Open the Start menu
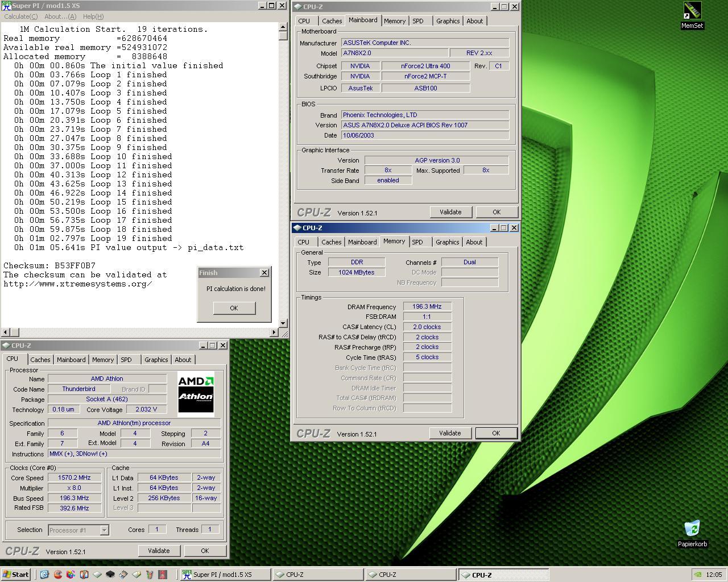Screen dimensions: 728x582 point(15,575)
